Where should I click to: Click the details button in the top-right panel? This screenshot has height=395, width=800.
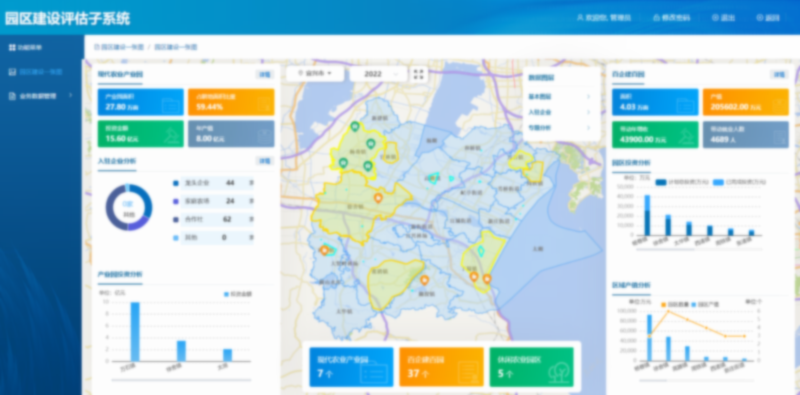coord(779,75)
